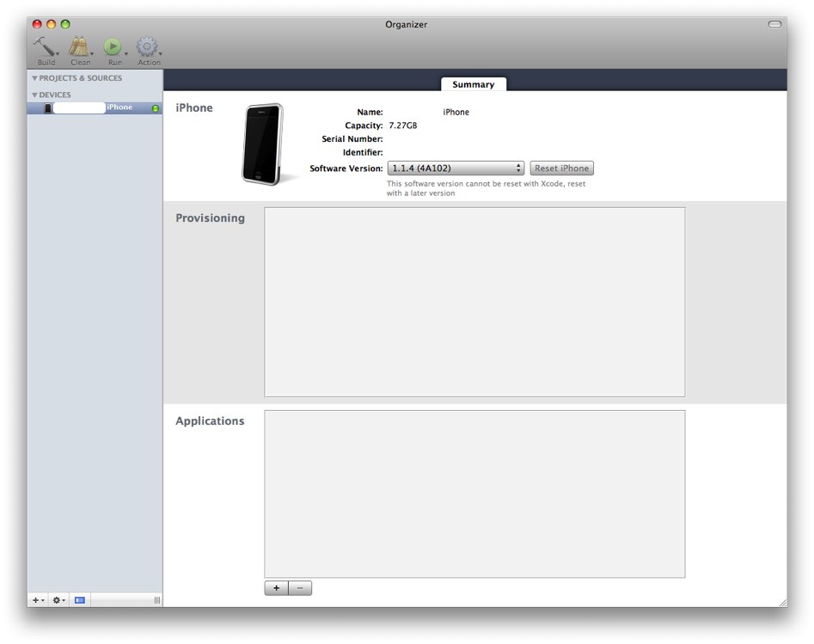
Task: Click the Action gear icon
Action: point(147,46)
